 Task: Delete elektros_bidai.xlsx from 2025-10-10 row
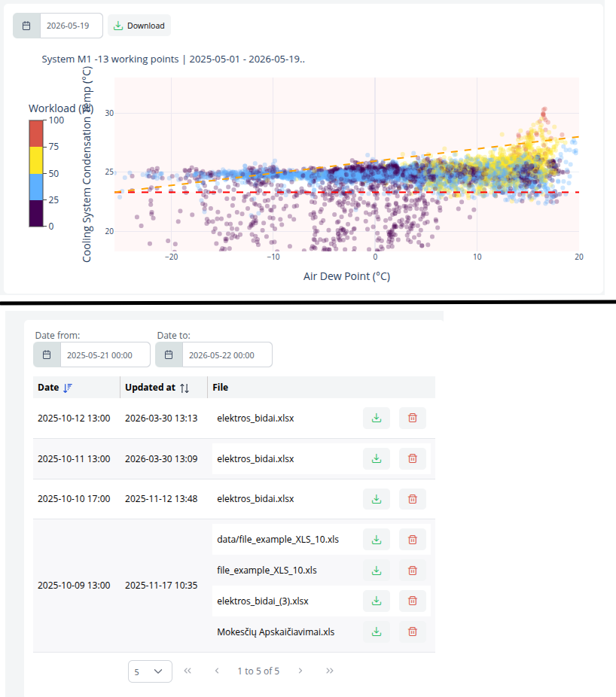coord(413,499)
